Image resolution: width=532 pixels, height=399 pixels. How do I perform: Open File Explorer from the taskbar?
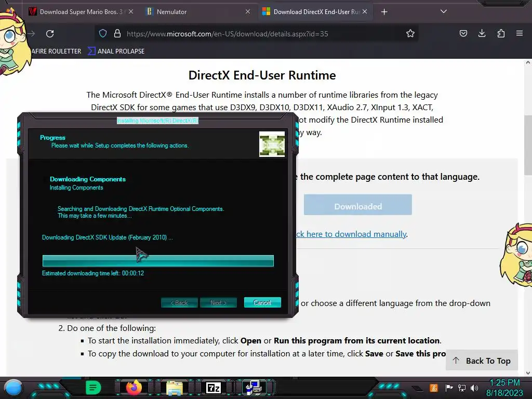click(x=175, y=388)
